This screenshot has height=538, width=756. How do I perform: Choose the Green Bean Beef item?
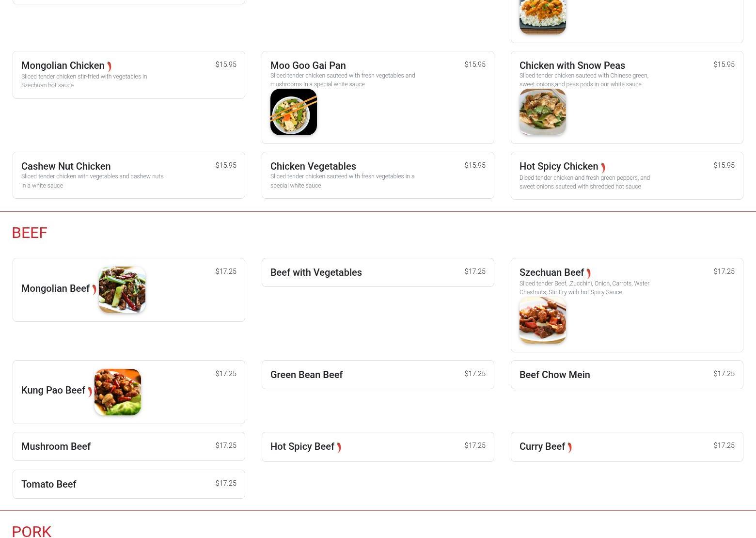378,375
